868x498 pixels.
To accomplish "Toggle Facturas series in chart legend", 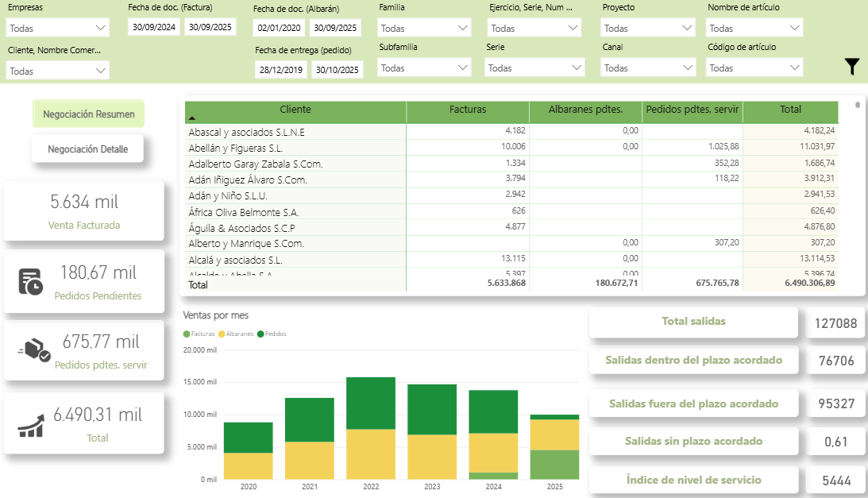I will point(199,334).
